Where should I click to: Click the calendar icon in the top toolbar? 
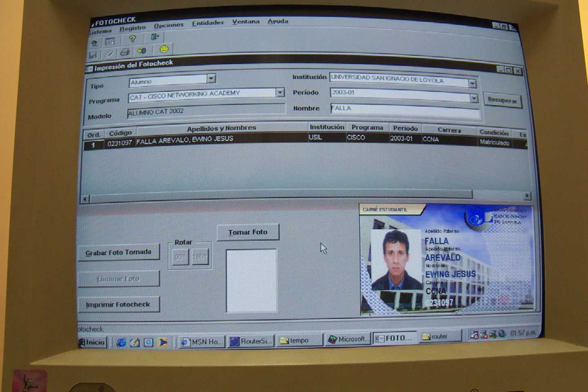click(x=110, y=41)
